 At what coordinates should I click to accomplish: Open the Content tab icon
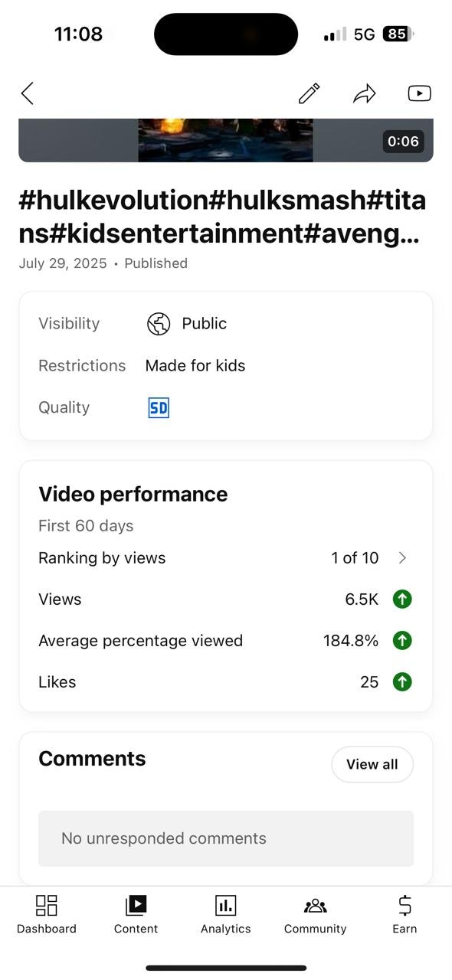click(136, 905)
